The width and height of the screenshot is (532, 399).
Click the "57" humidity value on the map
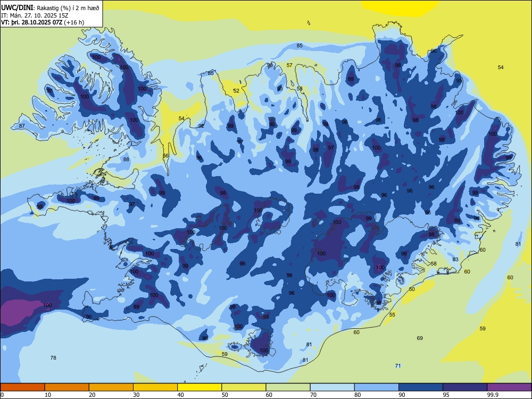pos(289,65)
